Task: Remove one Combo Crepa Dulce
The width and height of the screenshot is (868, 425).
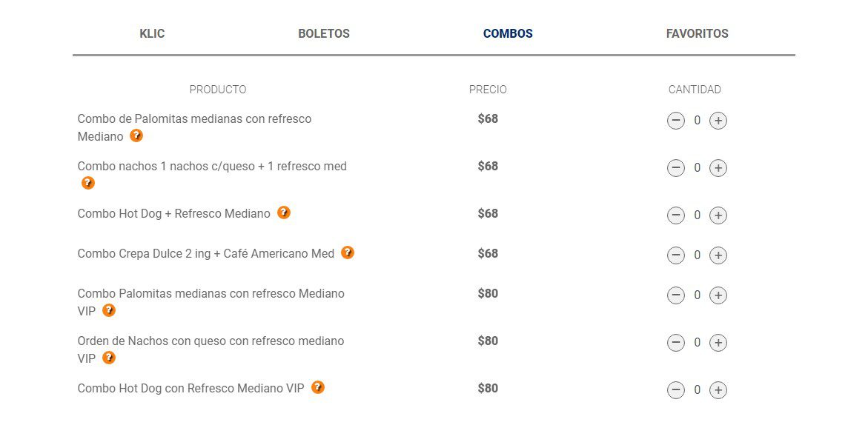Action: click(676, 255)
